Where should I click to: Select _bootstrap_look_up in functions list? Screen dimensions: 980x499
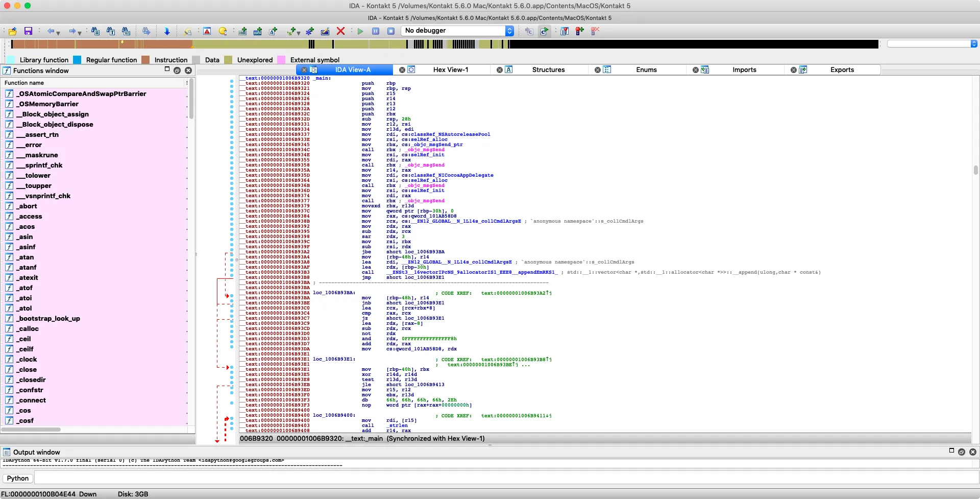click(x=49, y=318)
